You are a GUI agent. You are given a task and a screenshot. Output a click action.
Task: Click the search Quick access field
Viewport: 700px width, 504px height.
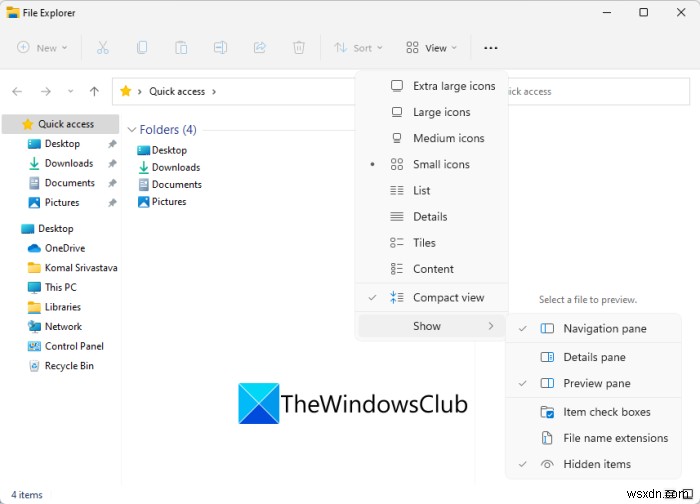[x=598, y=92]
